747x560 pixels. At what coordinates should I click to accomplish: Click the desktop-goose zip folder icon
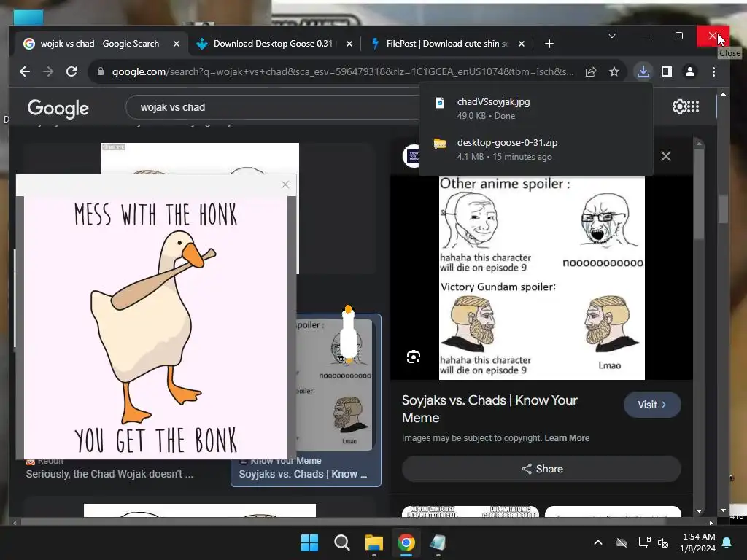click(440, 144)
